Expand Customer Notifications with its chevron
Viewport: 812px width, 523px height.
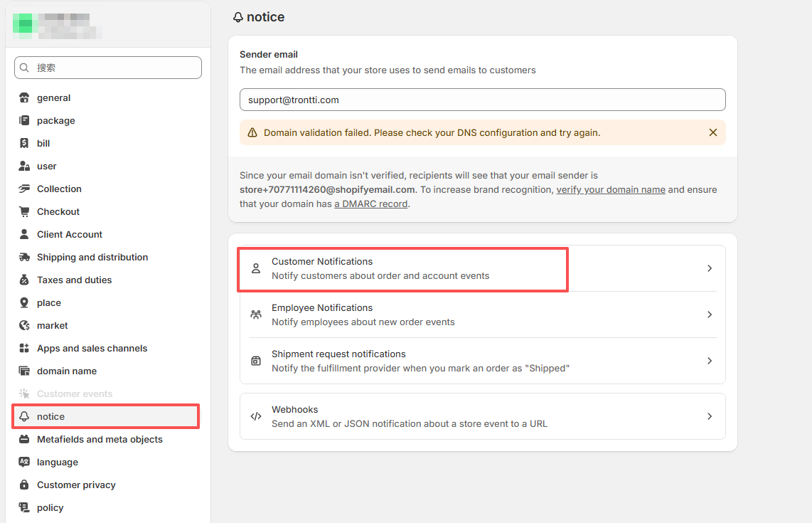point(709,268)
